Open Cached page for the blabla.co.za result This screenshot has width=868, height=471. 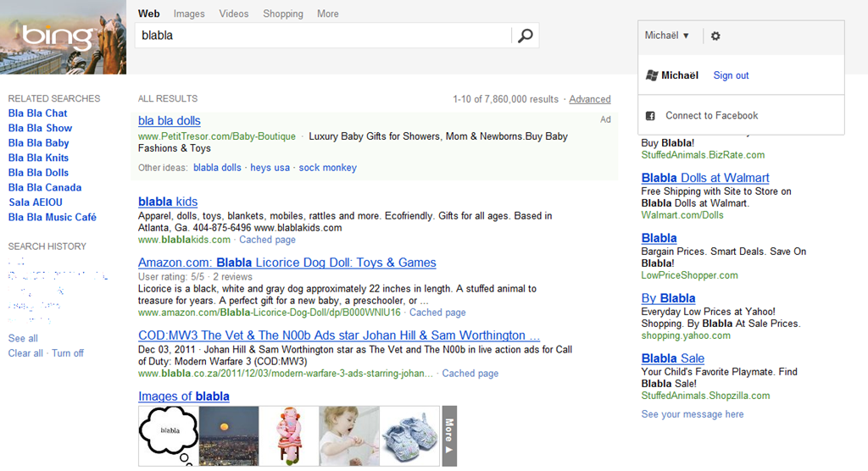(470, 374)
